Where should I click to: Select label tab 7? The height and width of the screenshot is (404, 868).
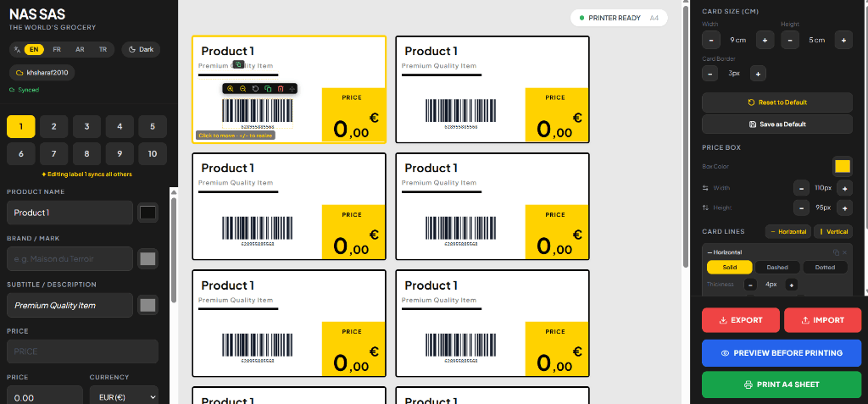tap(53, 154)
